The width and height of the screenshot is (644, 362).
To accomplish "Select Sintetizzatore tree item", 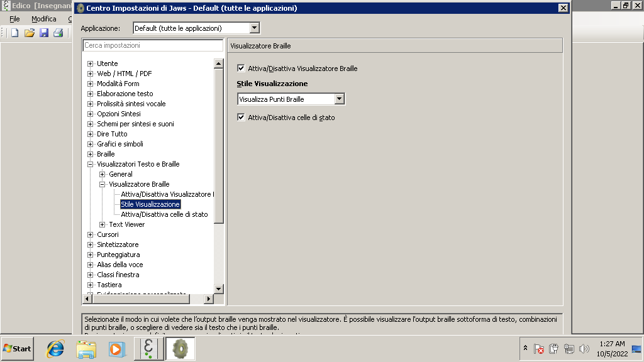I will (118, 244).
